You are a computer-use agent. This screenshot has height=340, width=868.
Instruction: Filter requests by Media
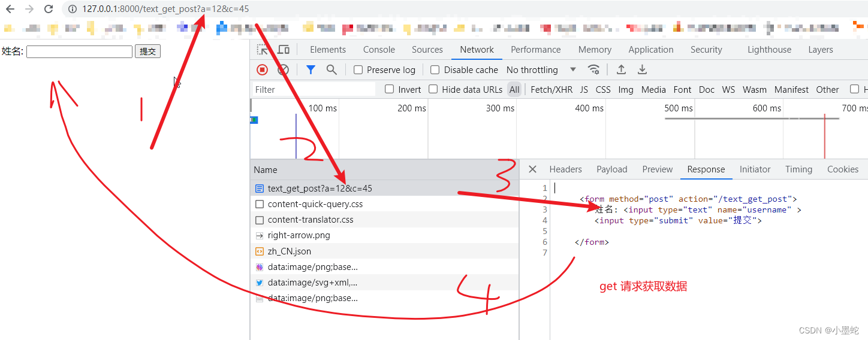click(x=653, y=89)
